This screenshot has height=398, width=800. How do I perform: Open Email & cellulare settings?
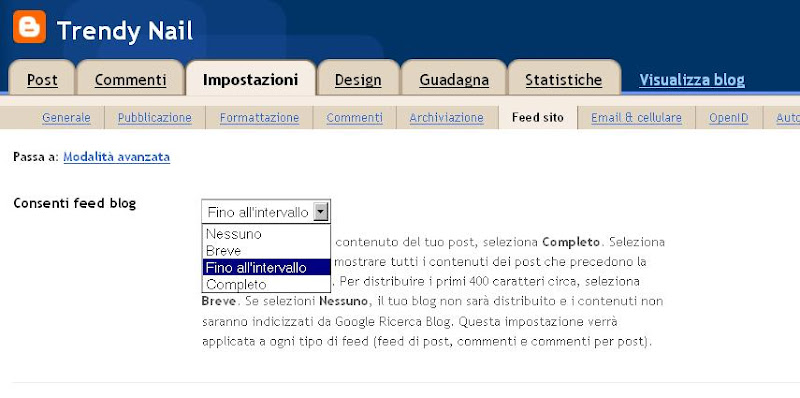point(636,118)
